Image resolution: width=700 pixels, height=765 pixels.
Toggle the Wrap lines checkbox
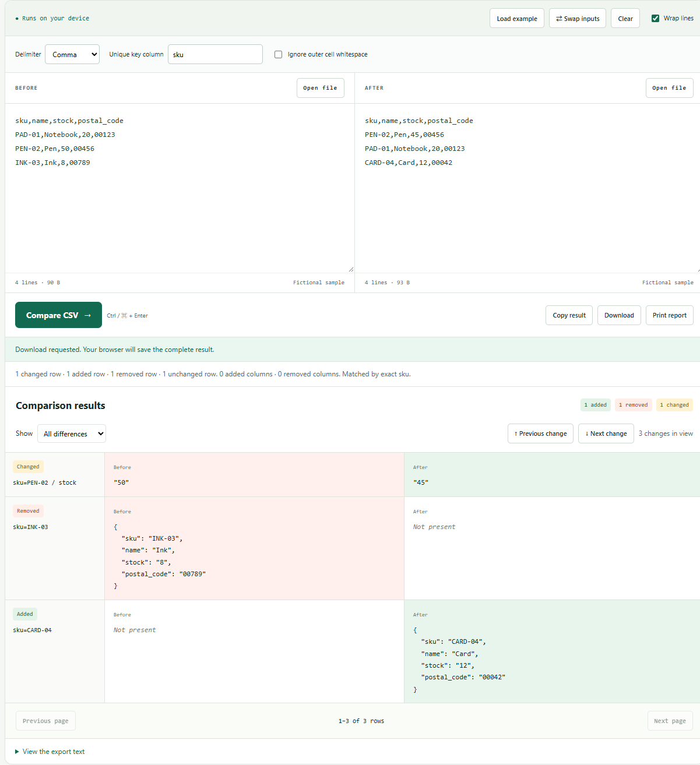click(x=656, y=18)
